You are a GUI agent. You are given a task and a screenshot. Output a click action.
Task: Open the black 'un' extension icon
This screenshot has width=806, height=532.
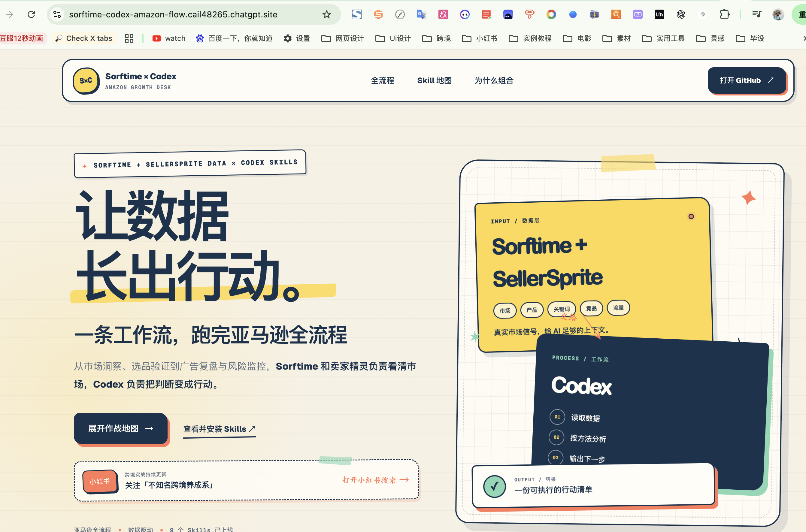(x=659, y=14)
